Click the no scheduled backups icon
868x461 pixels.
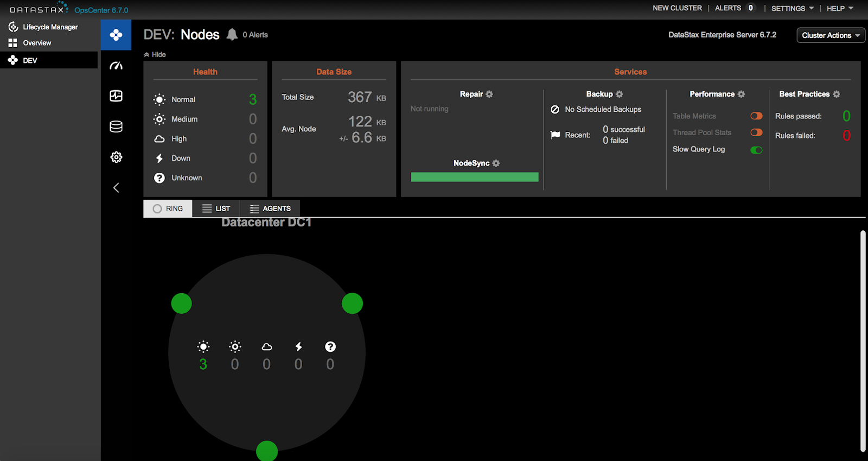tap(555, 109)
